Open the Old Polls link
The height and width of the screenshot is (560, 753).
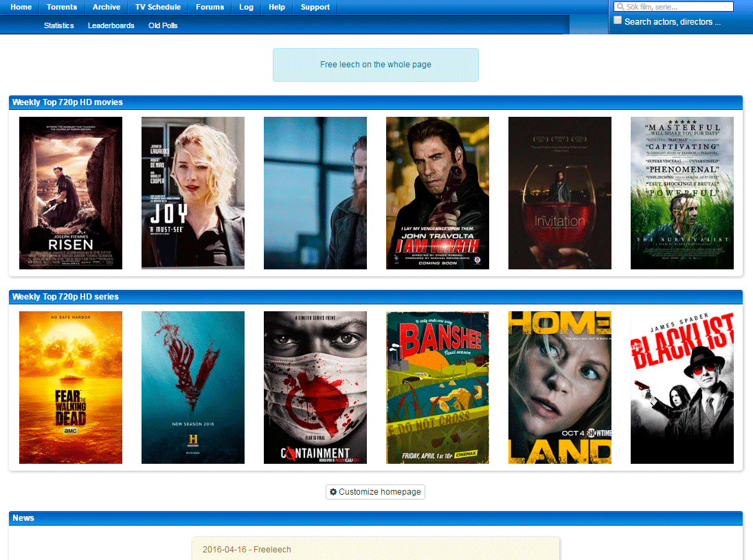click(163, 25)
